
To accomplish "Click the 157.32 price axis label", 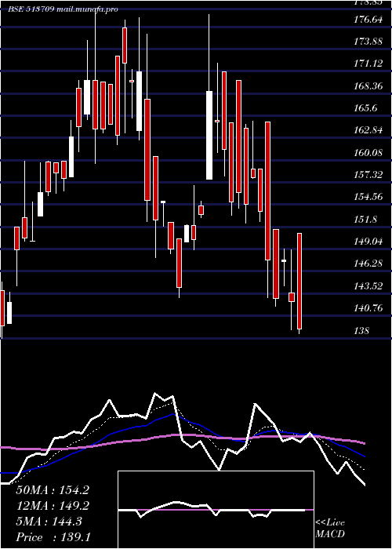I will pos(368,175).
